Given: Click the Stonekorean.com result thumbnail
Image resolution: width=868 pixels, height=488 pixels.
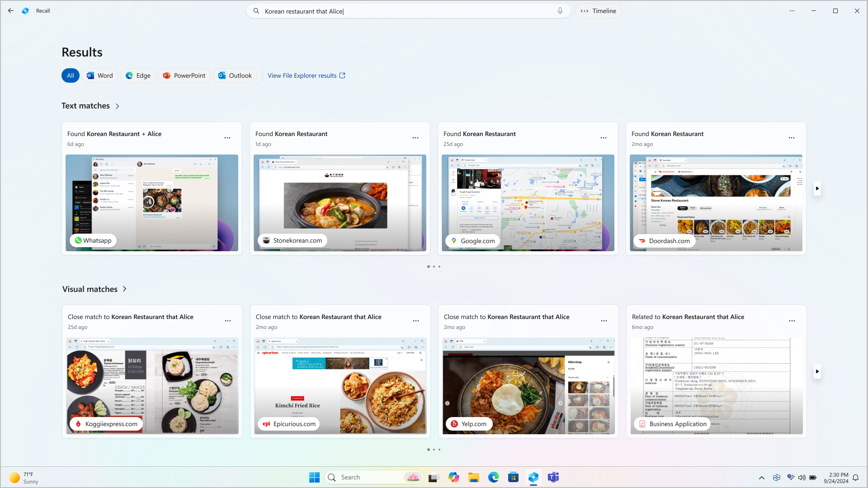Looking at the screenshot, I should coord(340,202).
